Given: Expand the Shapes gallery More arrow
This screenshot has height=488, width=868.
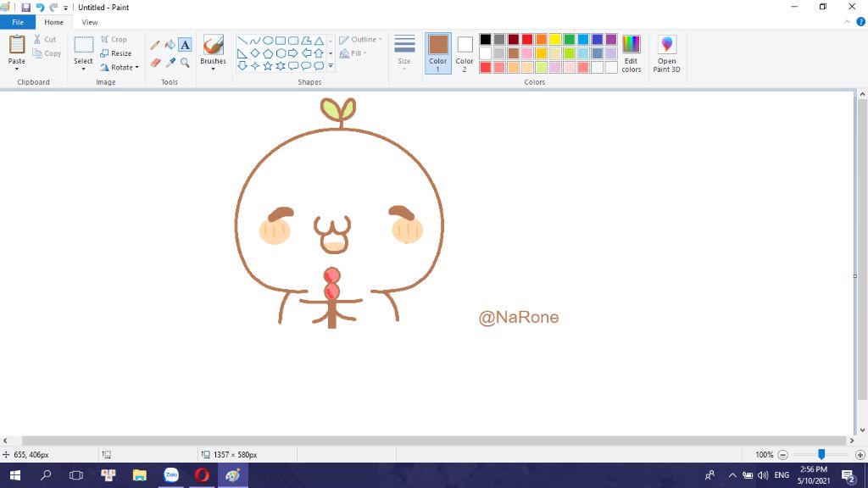Looking at the screenshot, I should 331,66.
